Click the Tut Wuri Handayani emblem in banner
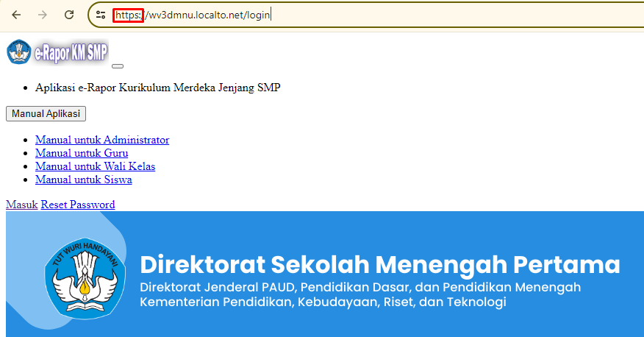Viewport: 644px width, 337px height. (85, 278)
